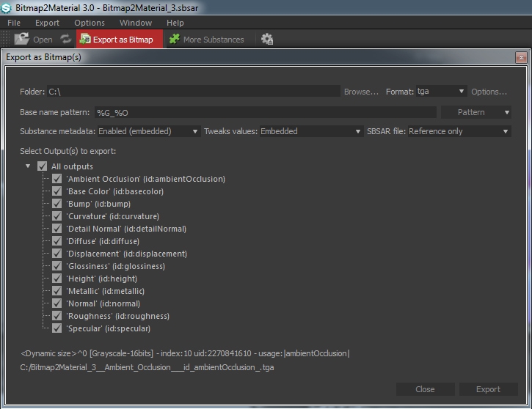The height and width of the screenshot is (409, 532).
Task: Click the output file path ending .tga
Action: pyautogui.click(x=147, y=367)
